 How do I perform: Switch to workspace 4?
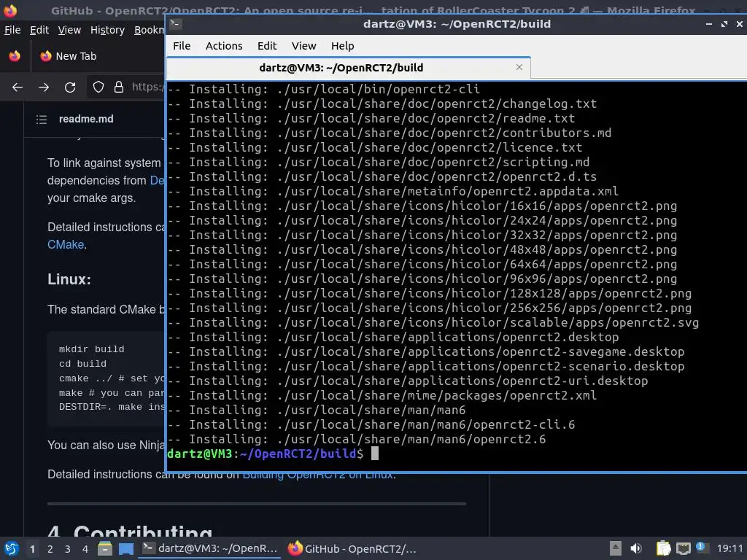tap(85, 549)
